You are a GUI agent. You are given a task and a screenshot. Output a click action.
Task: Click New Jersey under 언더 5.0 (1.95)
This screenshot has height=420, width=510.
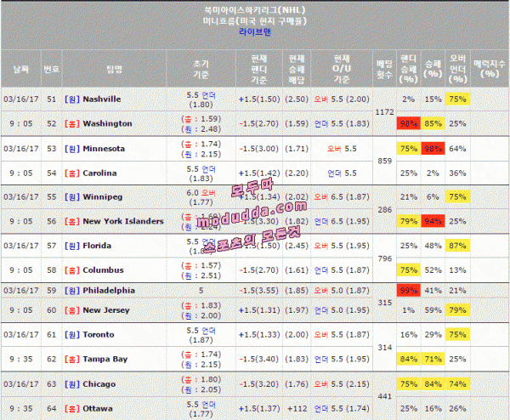(342, 310)
